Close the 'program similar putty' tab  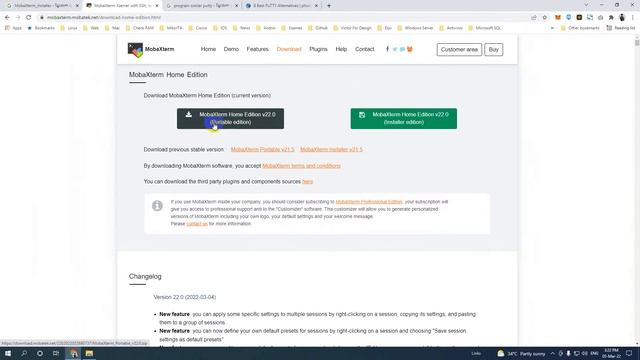(236, 6)
